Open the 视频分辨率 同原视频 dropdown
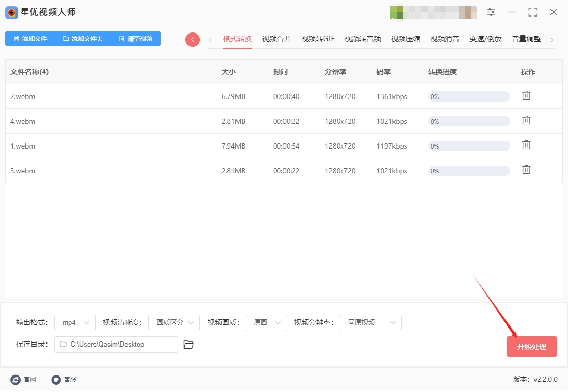Viewport: 568px width, 392px height. tap(371, 323)
